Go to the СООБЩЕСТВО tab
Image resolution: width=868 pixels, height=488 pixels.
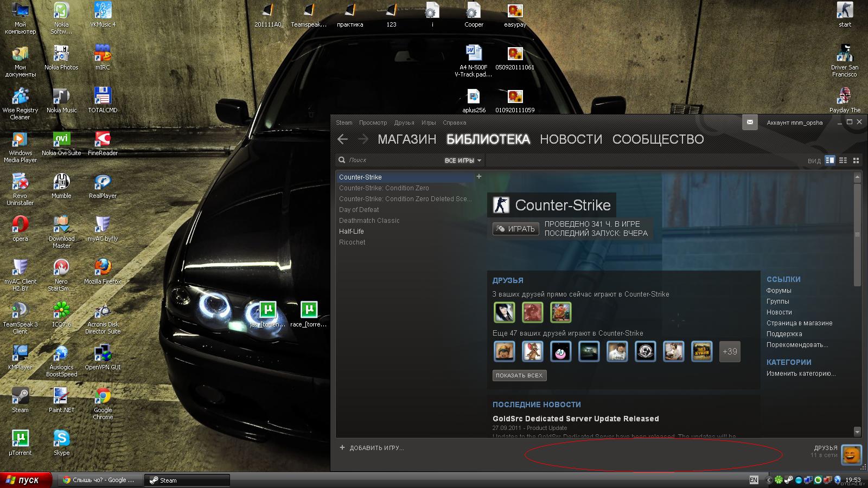coord(658,139)
